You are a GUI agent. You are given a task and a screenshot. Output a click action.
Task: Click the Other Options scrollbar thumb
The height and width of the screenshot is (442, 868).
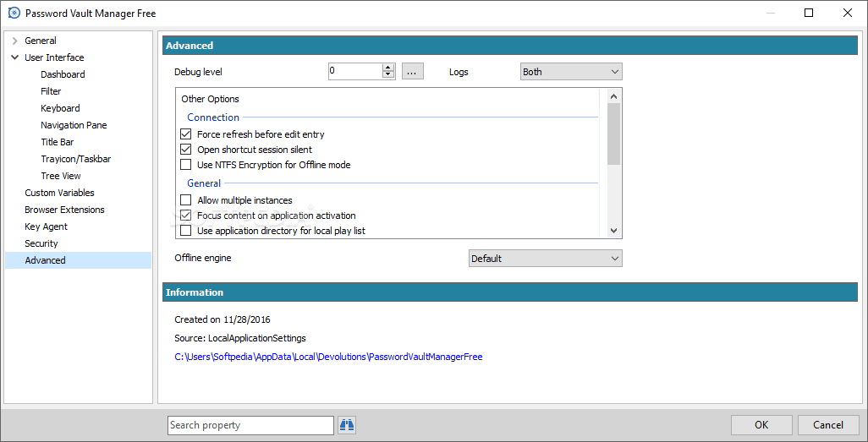click(613, 134)
